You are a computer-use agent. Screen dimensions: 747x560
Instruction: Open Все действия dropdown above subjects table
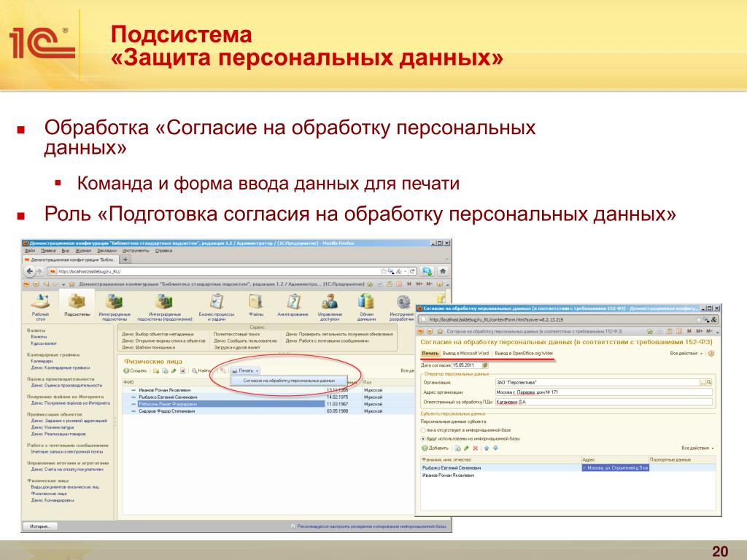(697, 448)
